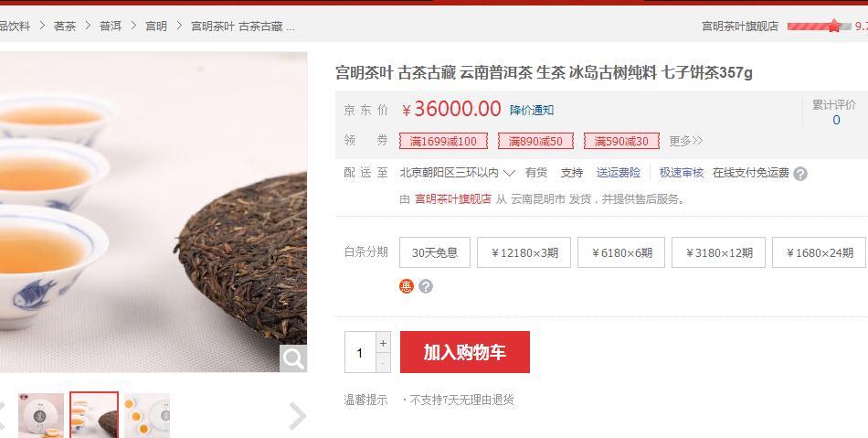This screenshot has width=868, height=438.
Task: Open the 北京朝阳区三环以内 delivery dropdown
Action: (457, 173)
